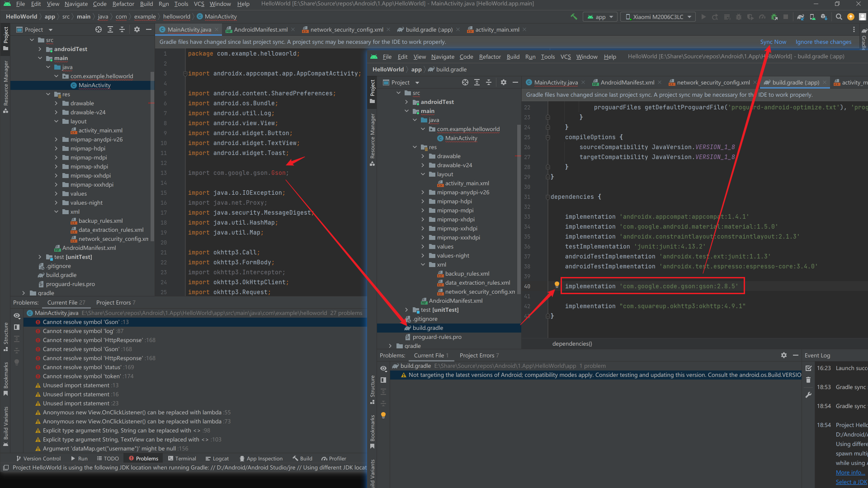This screenshot has width=868, height=488.
Task: Open the Profile app gauge icon
Action: (762, 17)
